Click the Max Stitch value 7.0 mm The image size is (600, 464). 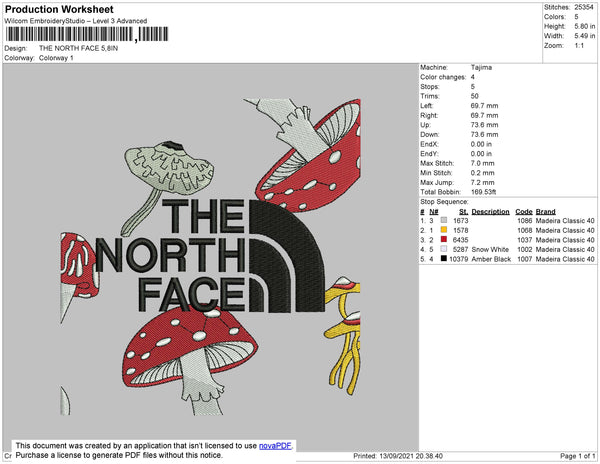[x=483, y=163]
